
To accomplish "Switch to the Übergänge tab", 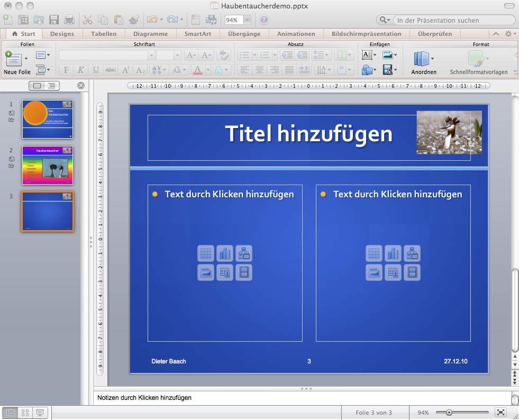I will point(244,34).
